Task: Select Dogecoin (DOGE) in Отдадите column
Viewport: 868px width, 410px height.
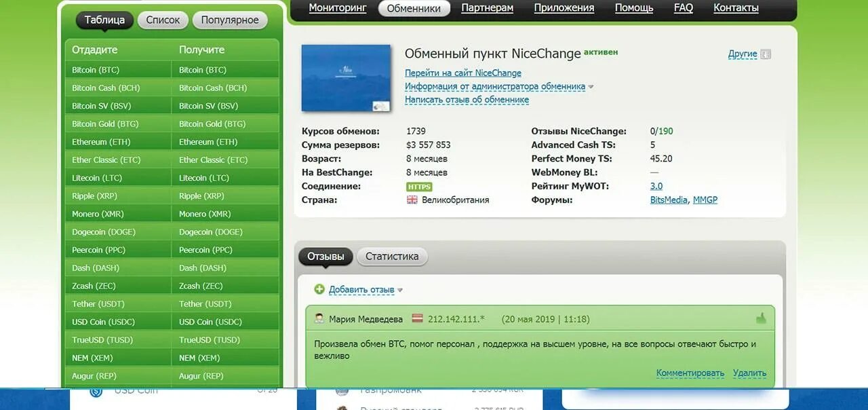Action: point(118,231)
